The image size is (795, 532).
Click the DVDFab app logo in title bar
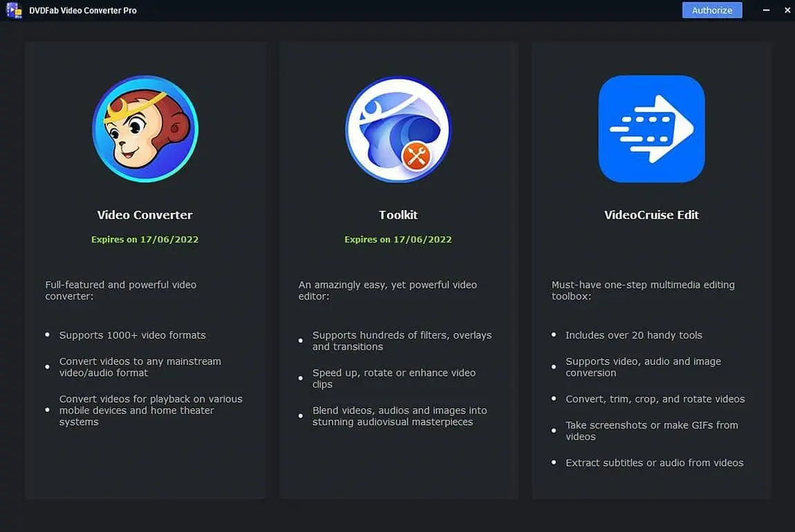click(15, 10)
